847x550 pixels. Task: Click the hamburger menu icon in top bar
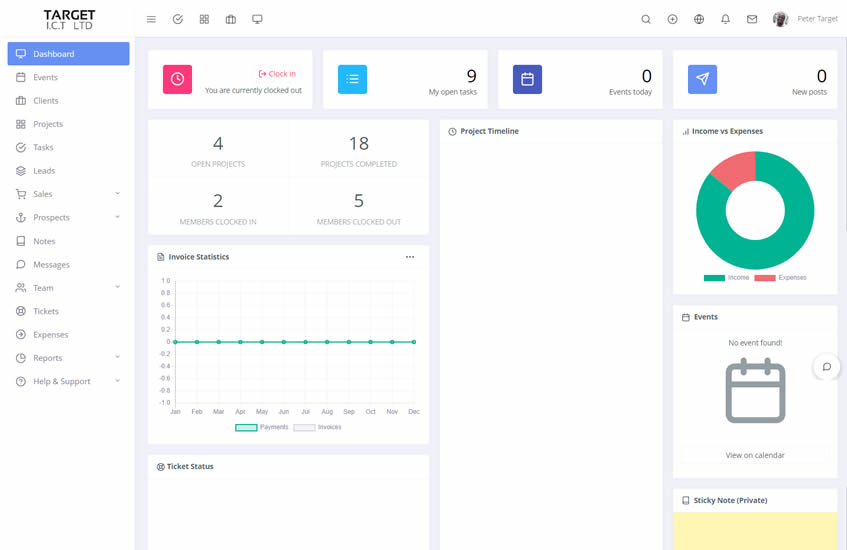click(151, 19)
